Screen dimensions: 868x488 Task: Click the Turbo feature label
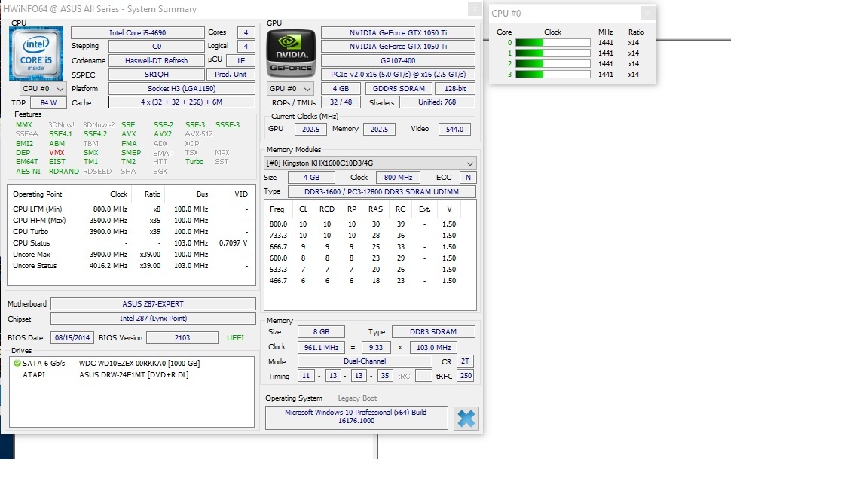click(x=194, y=162)
